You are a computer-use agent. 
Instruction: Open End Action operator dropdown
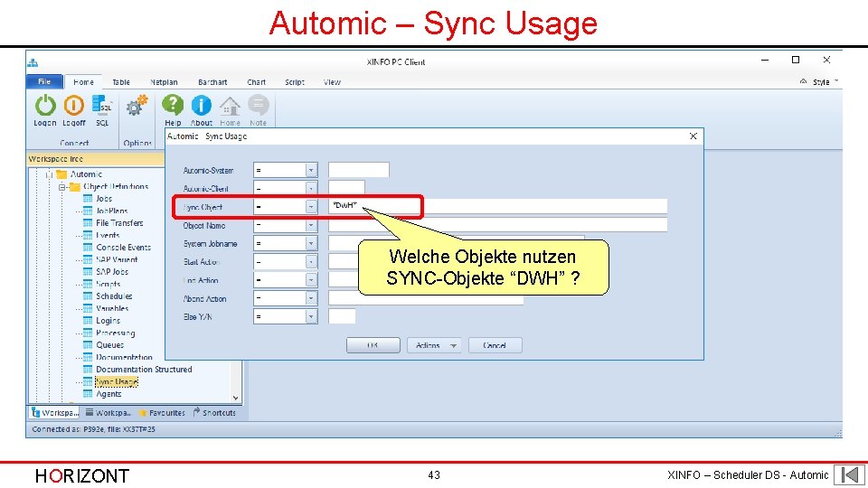[x=311, y=280]
